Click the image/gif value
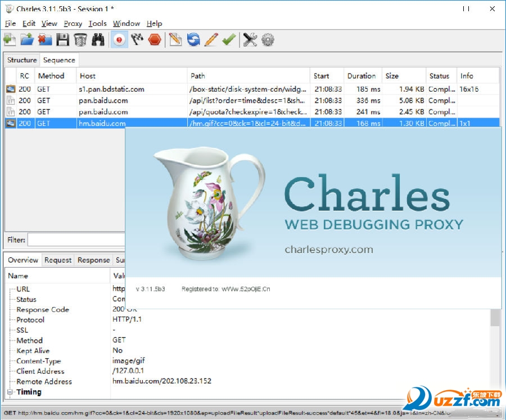This screenshot has width=506, height=420. pyautogui.click(x=129, y=360)
